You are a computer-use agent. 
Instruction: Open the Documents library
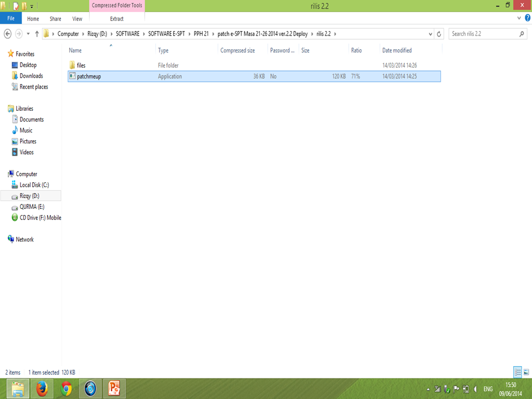(x=32, y=120)
